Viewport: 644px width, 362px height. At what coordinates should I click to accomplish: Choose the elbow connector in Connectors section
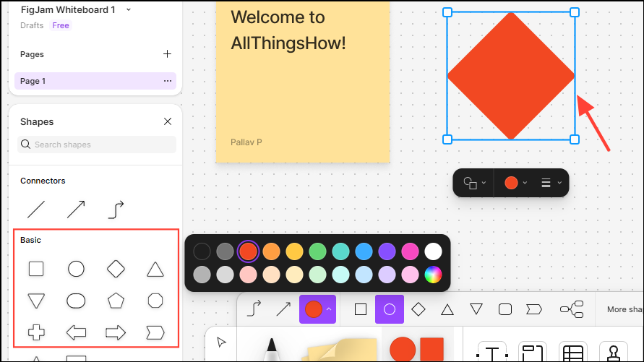click(116, 210)
